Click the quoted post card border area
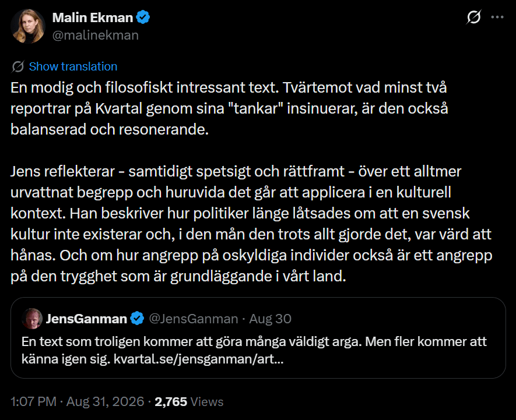This screenshot has width=516, height=420. coord(258,338)
